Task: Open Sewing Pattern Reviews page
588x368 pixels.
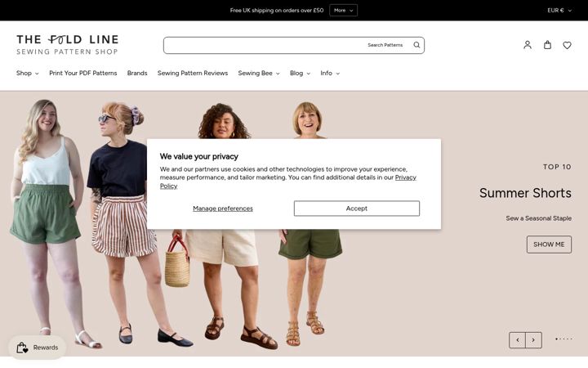Action: (x=193, y=74)
